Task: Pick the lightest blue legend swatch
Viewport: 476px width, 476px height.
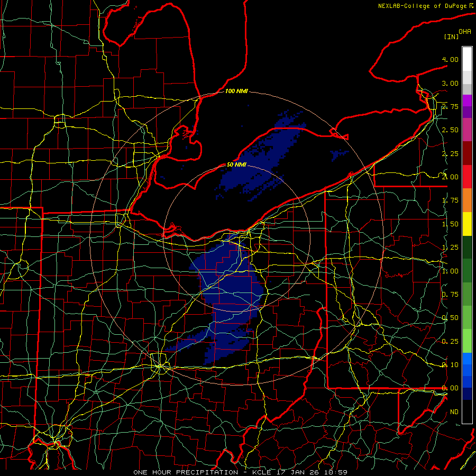Action: [x=467, y=359]
